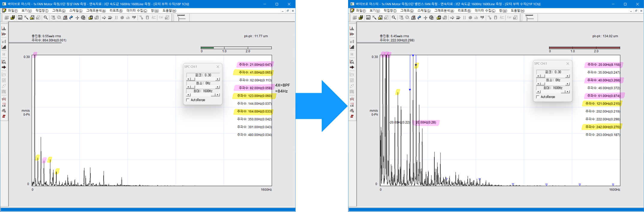Open the 데이터 수집(C) menu in right window
644x212 pixels.
click(485, 10)
